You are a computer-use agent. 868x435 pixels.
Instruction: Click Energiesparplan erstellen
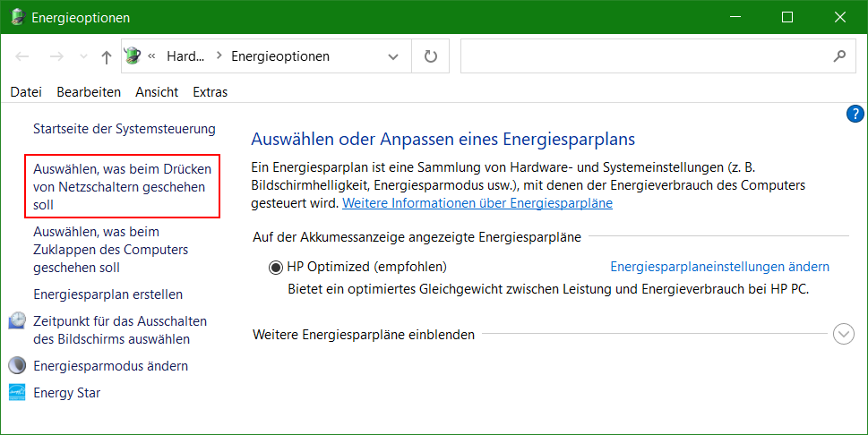(x=108, y=294)
